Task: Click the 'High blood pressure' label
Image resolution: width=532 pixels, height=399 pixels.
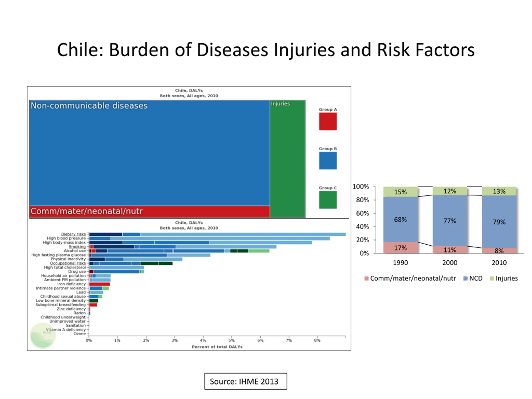Action: pyautogui.click(x=66, y=238)
